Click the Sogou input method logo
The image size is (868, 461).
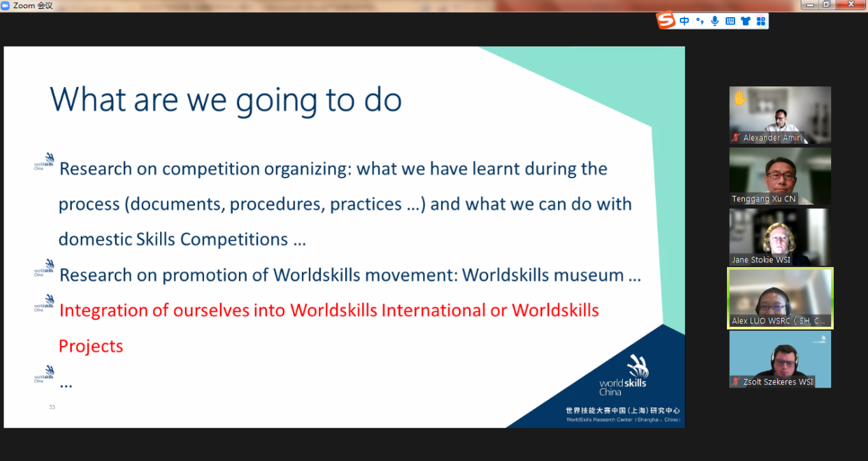point(666,21)
